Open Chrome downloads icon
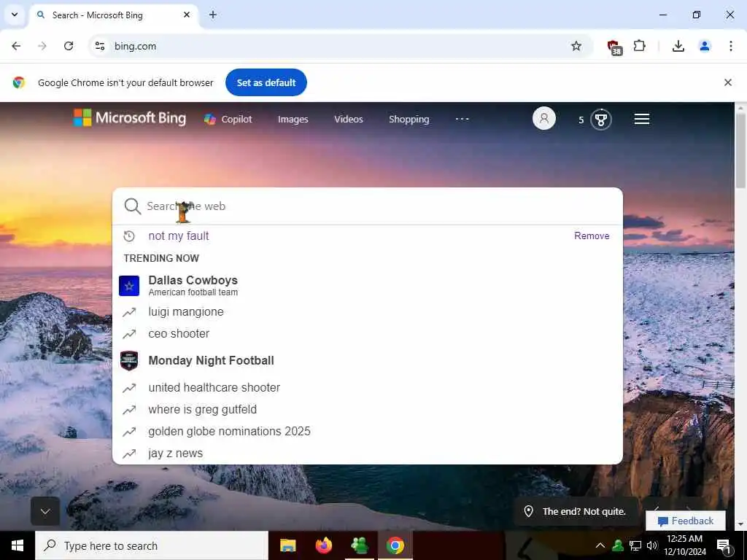The width and height of the screenshot is (747, 560). 678,46
